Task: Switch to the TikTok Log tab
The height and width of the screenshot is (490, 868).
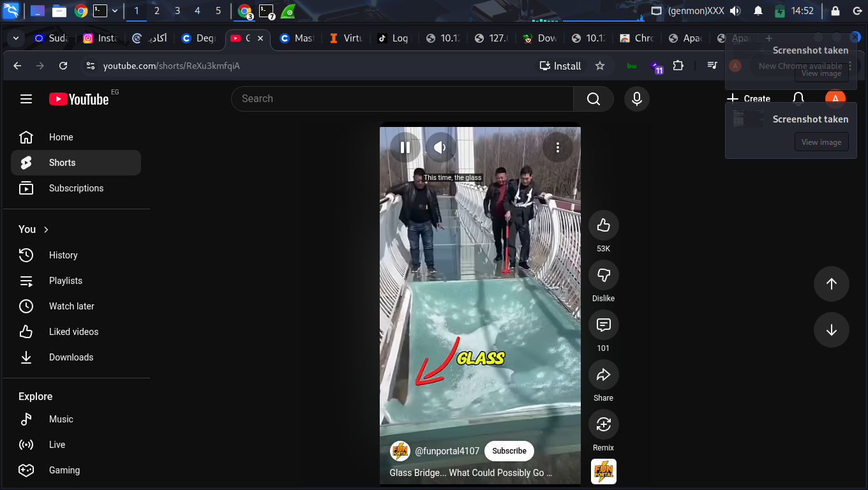Action: [394, 38]
